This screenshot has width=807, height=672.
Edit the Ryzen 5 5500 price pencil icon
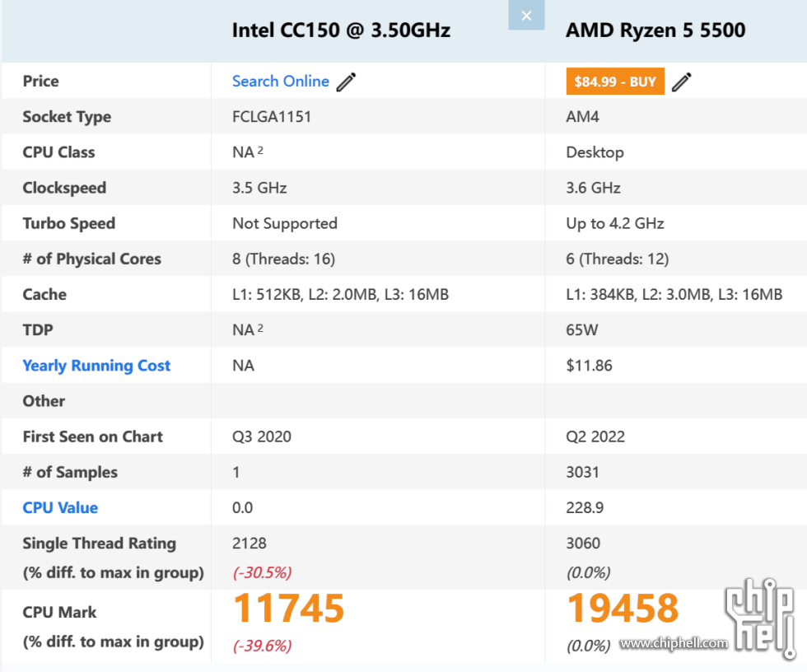tap(682, 82)
